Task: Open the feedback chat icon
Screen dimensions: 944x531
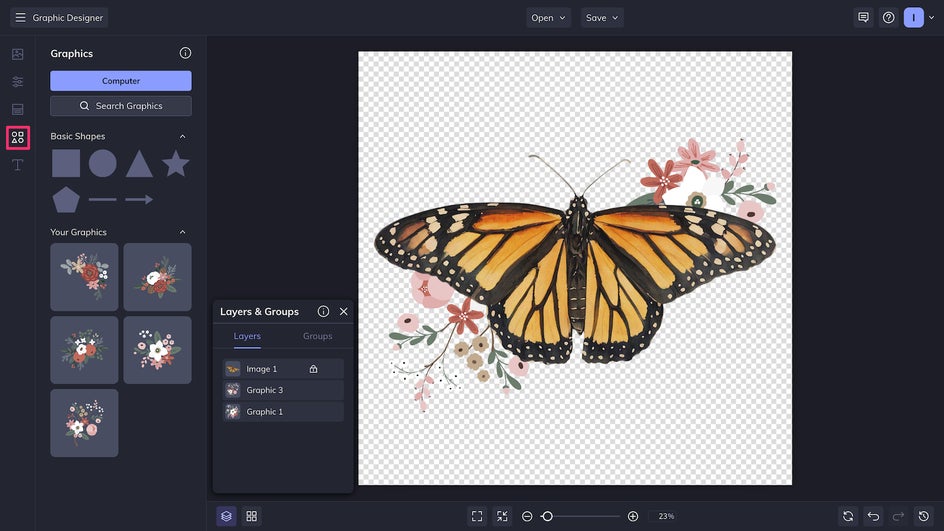Action: pyautogui.click(x=863, y=17)
